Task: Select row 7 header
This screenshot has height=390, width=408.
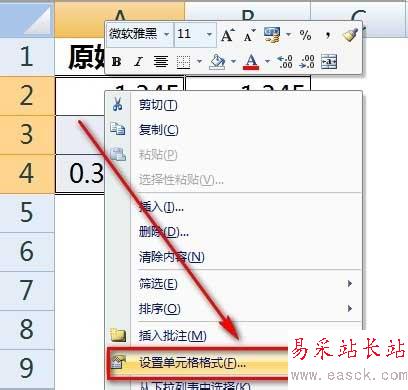Action: pyautogui.click(x=27, y=291)
